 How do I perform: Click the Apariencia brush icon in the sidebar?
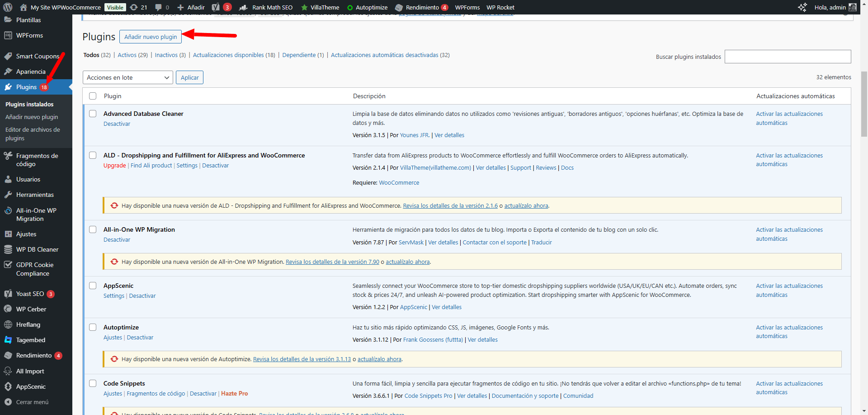[8, 72]
